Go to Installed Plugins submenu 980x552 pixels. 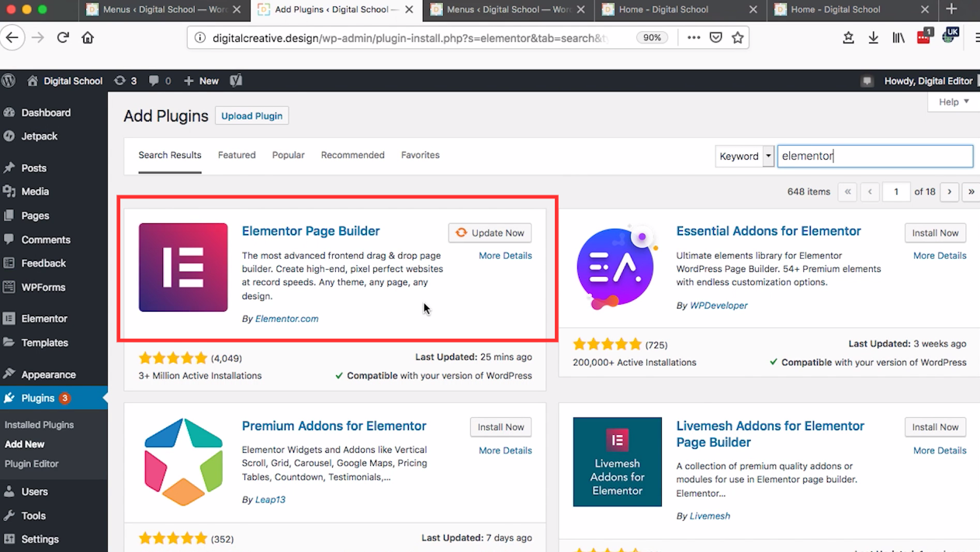coord(39,425)
